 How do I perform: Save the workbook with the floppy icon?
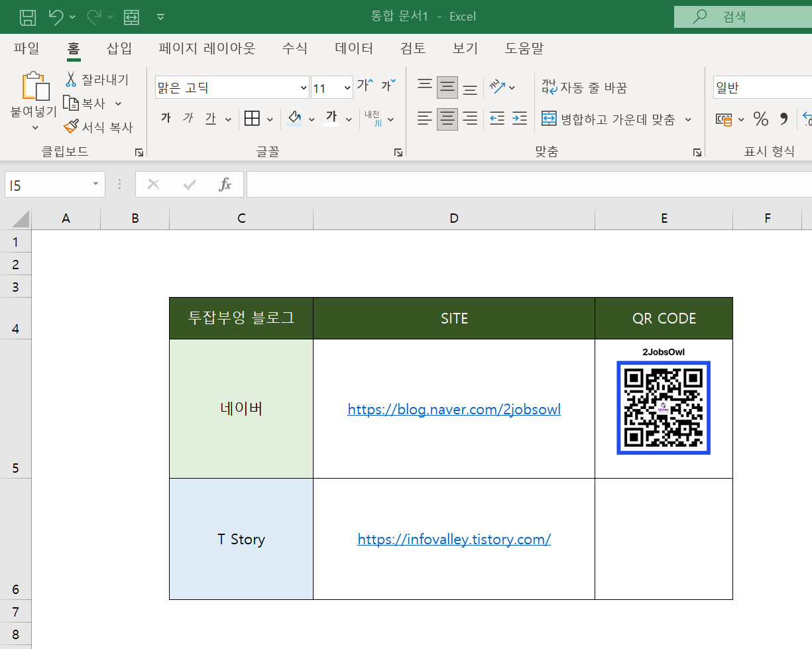pos(27,17)
